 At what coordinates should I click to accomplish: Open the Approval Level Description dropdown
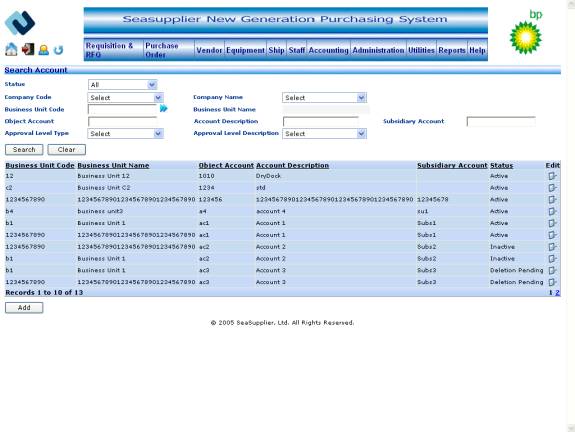tap(324, 133)
